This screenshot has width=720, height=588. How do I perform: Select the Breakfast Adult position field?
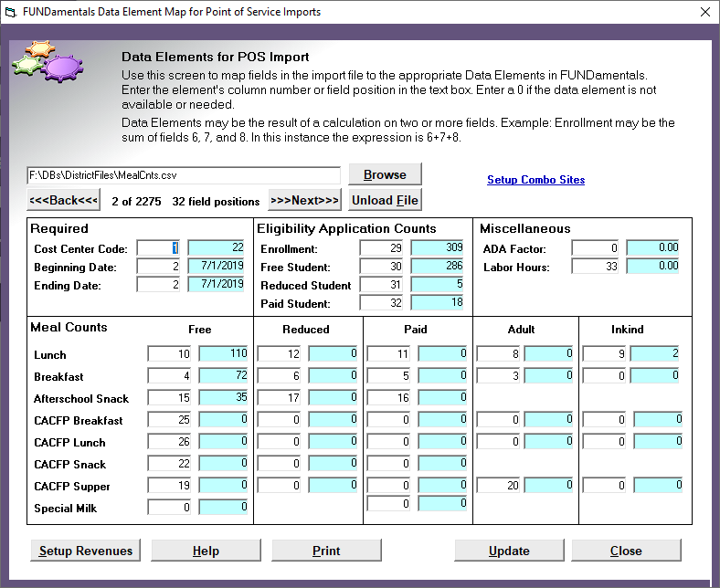(498, 375)
